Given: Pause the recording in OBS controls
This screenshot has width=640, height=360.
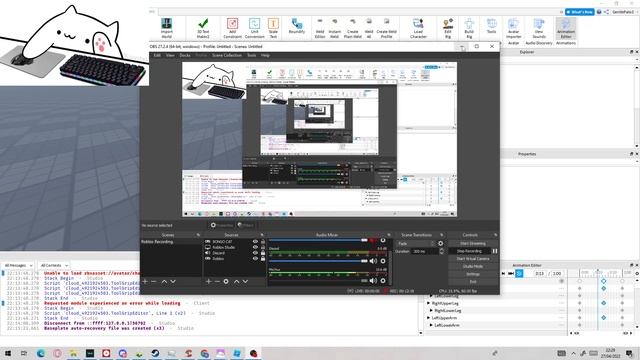Looking at the screenshot, I should (495, 251).
